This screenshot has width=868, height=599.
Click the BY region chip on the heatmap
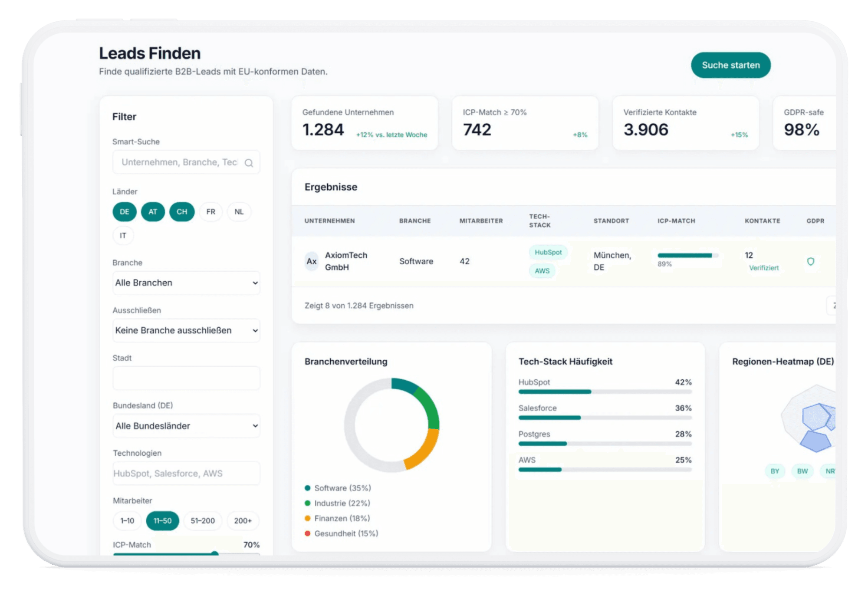point(774,471)
